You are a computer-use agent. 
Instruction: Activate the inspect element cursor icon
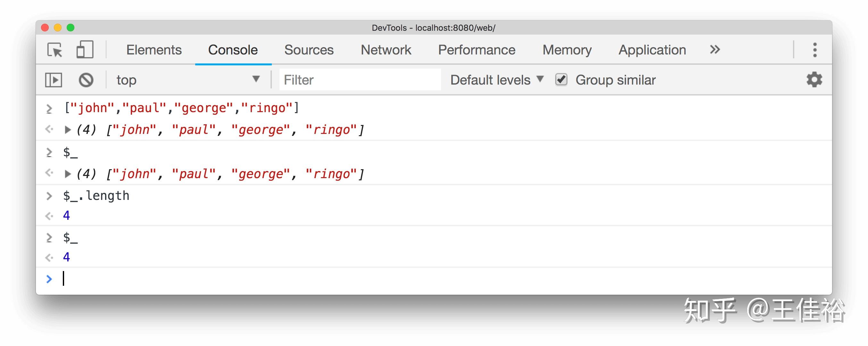pyautogui.click(x=55, y=50)
